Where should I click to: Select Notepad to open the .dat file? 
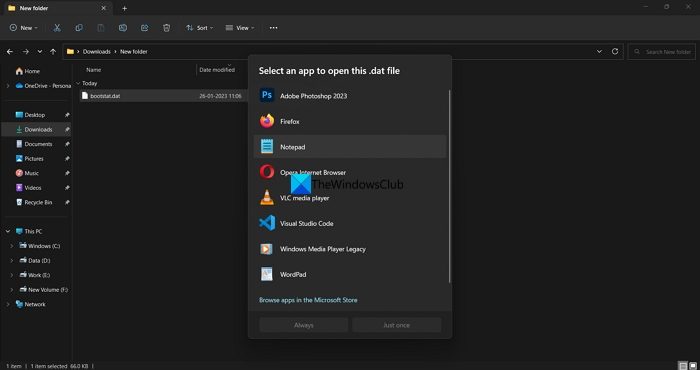tap(350, 147)
